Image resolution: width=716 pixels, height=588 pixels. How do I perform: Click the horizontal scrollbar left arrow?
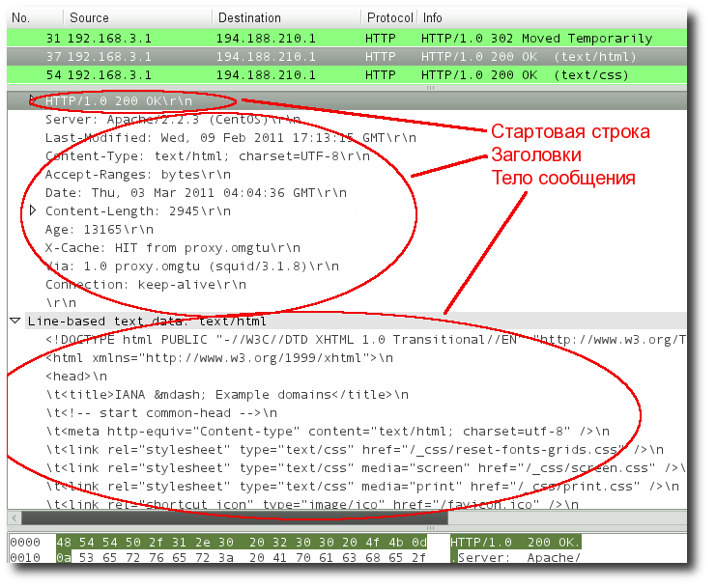[14, 518]
